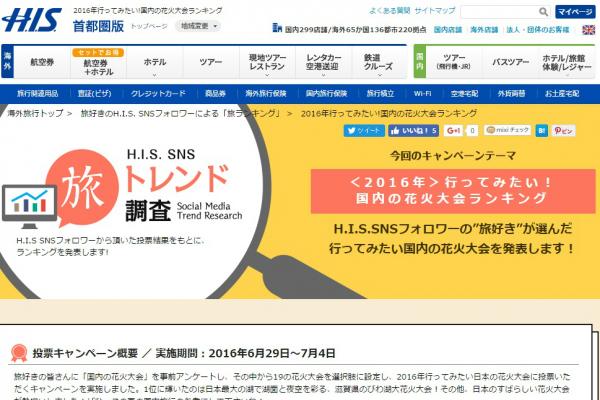Click the 首都圏版 title text
This screenshot has height=400, width=600.
[x=98, y=26]
